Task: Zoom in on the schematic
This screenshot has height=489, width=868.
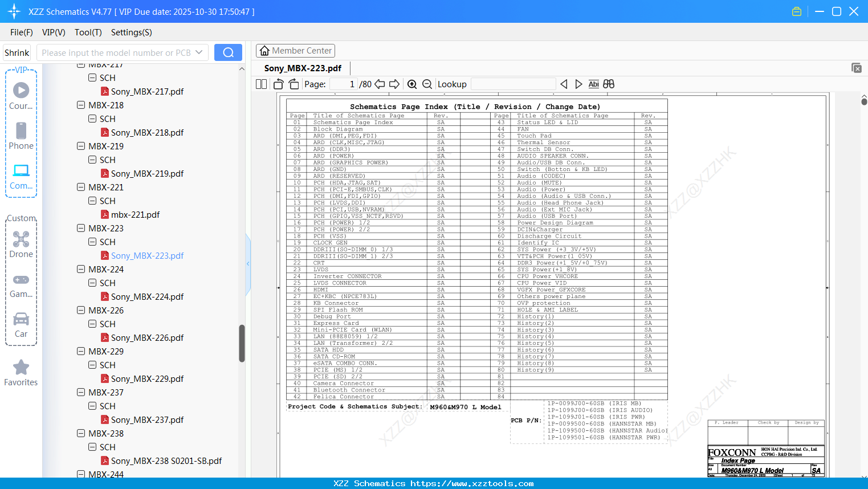Action: (x=412, y=84)
